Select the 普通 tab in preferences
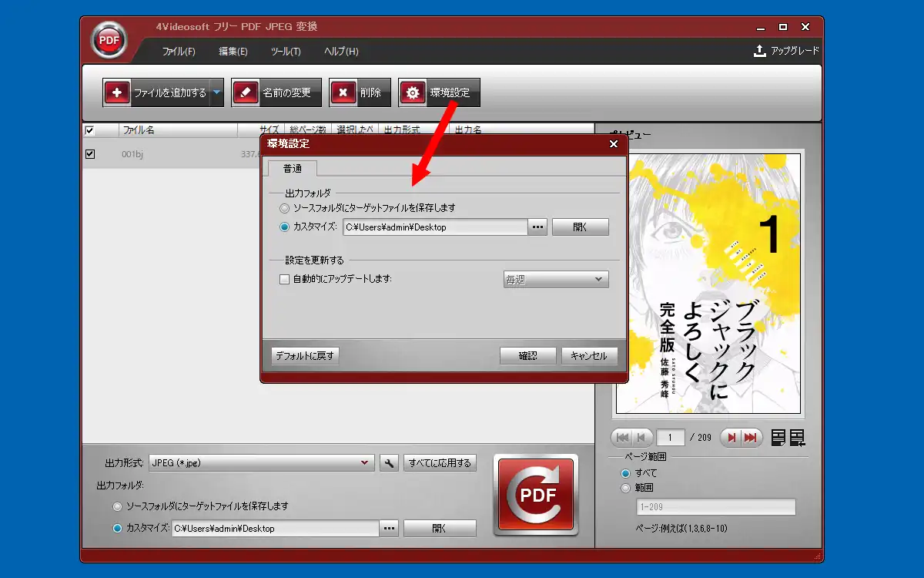 [x=293, y=168]
